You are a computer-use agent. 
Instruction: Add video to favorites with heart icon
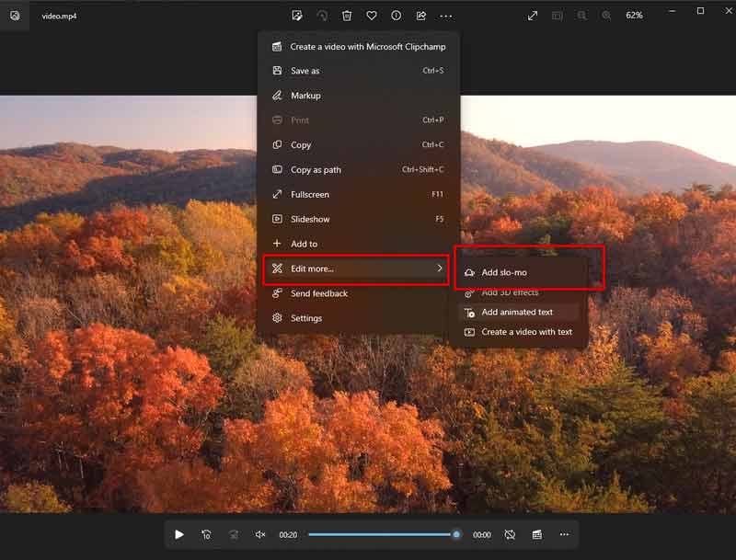(x=372, y=16)
